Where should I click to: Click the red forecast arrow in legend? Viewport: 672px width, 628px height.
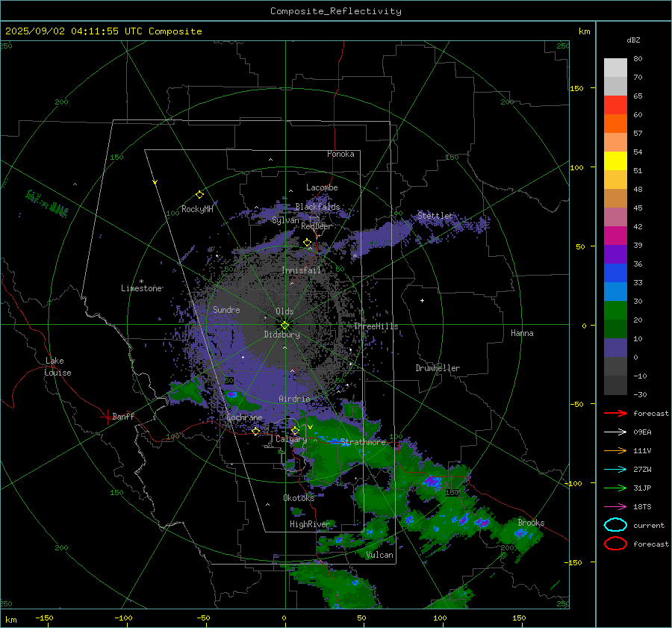click(x=615, y=413)
